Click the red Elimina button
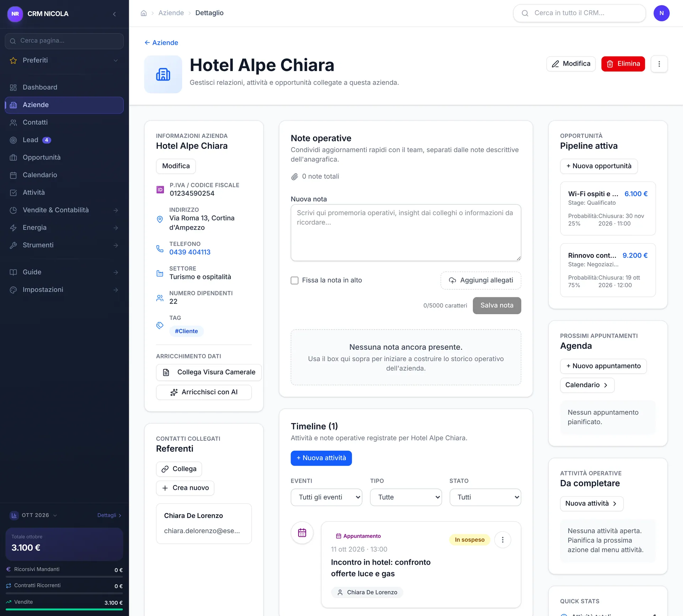This screenshot has width=683, height=616. 623,64
